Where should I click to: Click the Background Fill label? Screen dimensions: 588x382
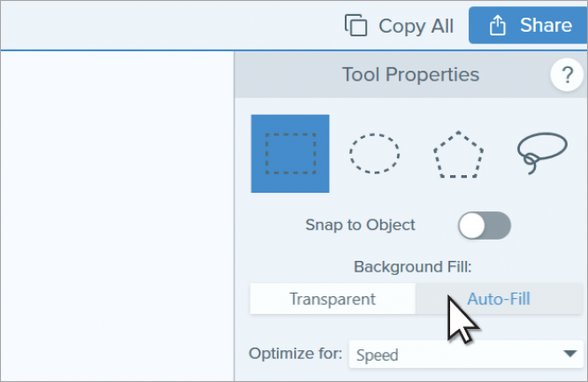point(413,267)
